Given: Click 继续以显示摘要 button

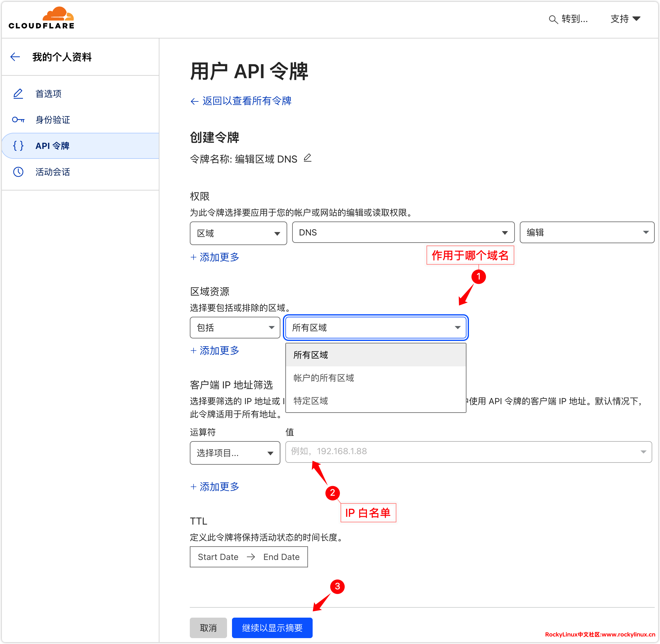Looking at the screenshot, I should pyautogui.click(x=272, y=628).
